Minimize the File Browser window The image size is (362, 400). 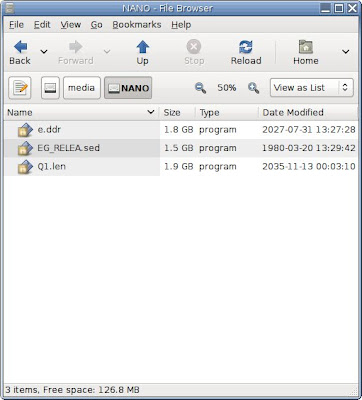coord(326,8)
